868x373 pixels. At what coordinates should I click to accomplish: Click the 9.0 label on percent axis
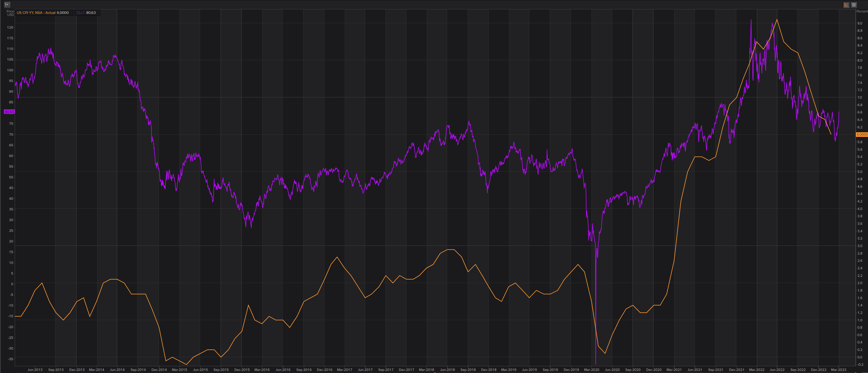[860, 23]
